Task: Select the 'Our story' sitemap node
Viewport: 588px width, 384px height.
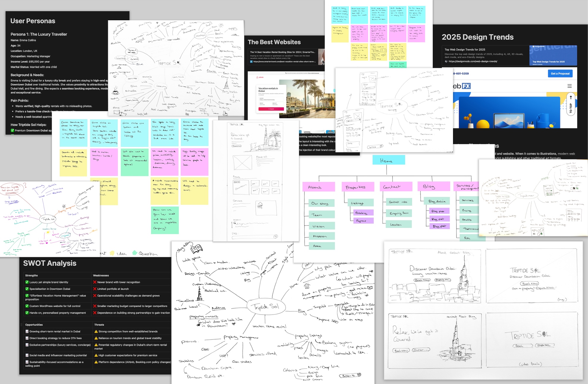Action: pyautogui.click(x=321, y=203)
